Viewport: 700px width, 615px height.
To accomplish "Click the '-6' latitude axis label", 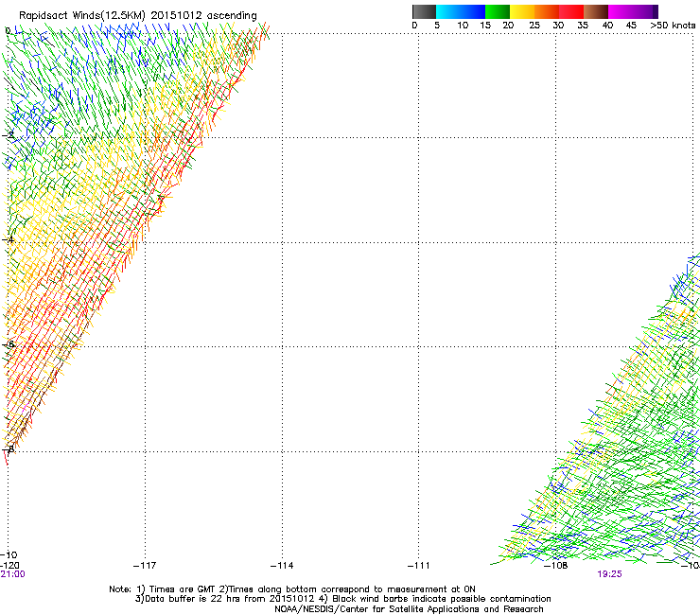I will coord(9,344).
